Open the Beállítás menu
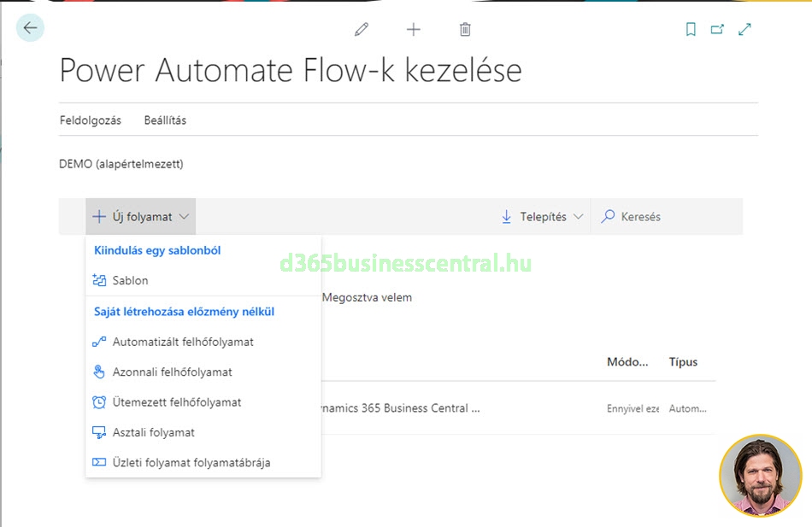The height and width of the screenshot is (527, 812). (165, 120)
